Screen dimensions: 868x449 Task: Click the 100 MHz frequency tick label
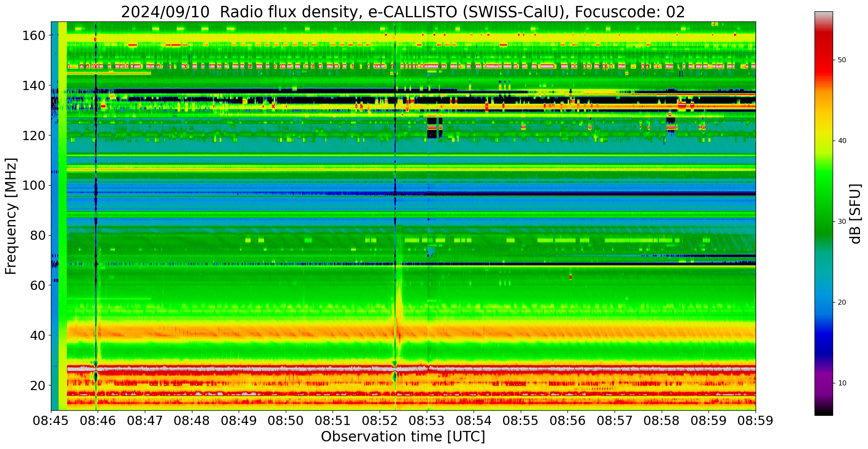33,186
